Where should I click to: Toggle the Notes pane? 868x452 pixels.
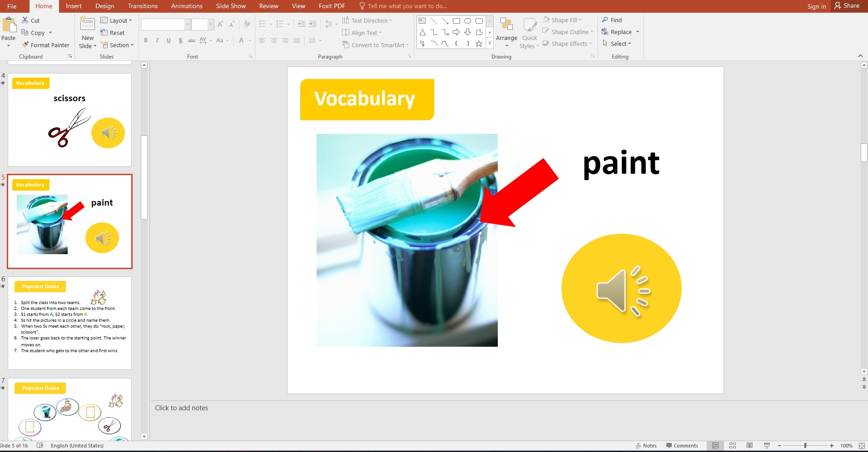646,446
